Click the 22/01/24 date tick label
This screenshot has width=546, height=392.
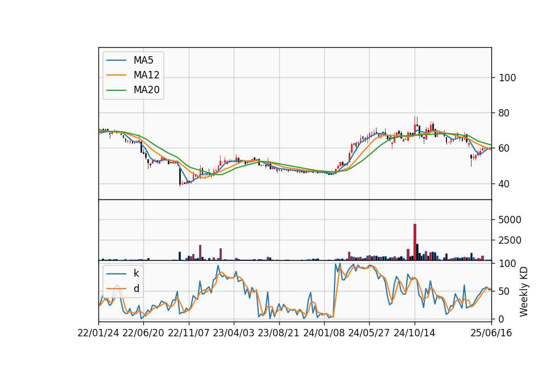click(x=98, y=333)
